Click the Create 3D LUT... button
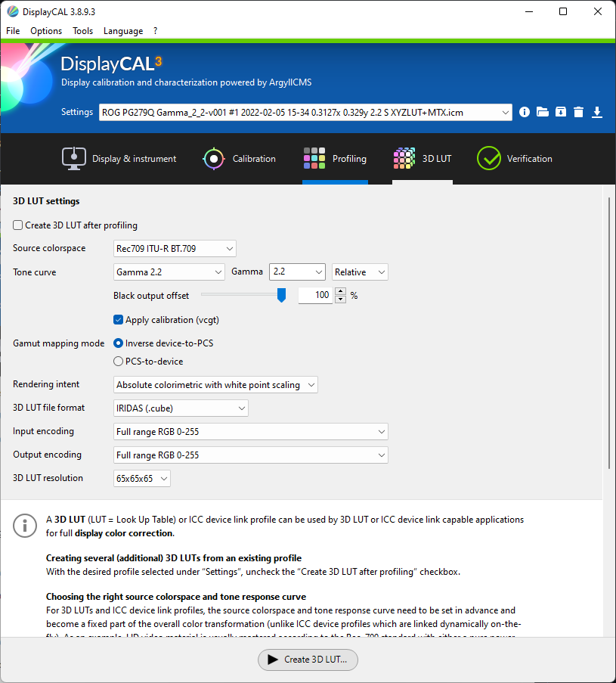Image resolution: width=616 pixels, height=683 pixels. [308, 660]
